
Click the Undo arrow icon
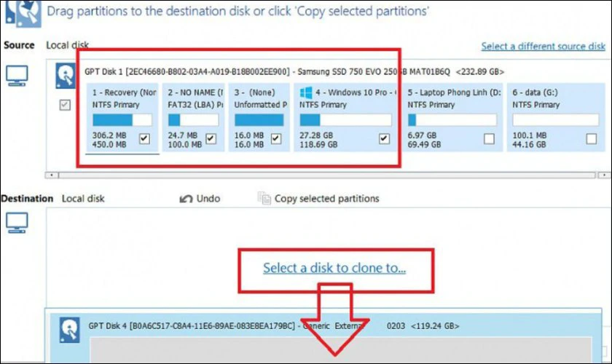point(187,199)
